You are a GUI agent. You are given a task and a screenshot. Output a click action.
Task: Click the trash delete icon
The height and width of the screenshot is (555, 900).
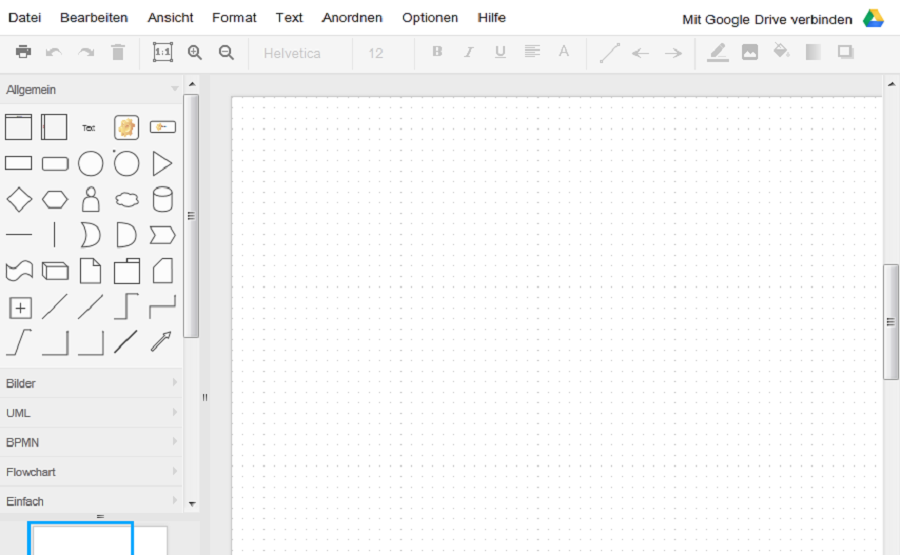[118, 52]
